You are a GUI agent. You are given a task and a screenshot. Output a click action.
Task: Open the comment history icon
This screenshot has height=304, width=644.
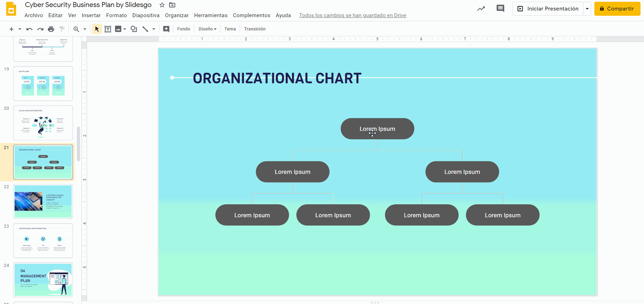500,9
